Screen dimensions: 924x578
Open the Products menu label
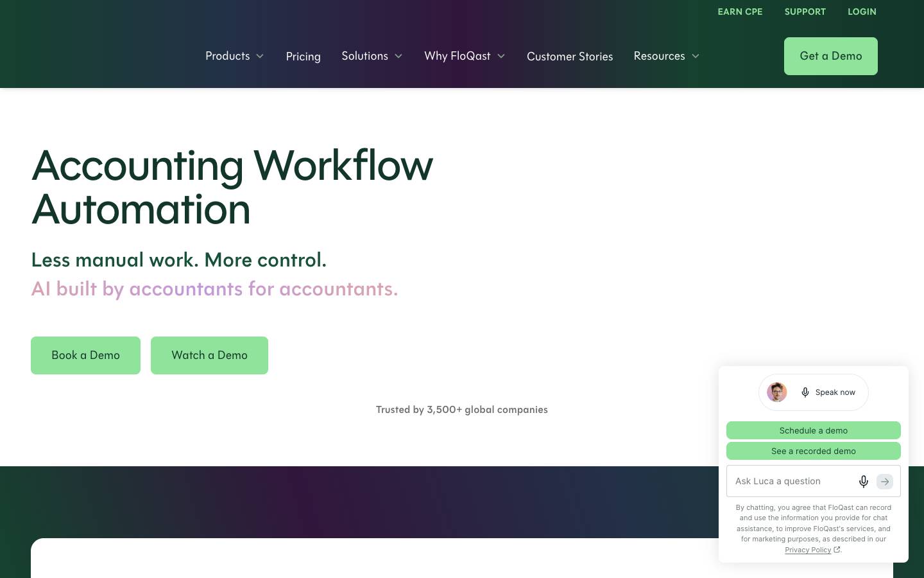tap(227, 56)
